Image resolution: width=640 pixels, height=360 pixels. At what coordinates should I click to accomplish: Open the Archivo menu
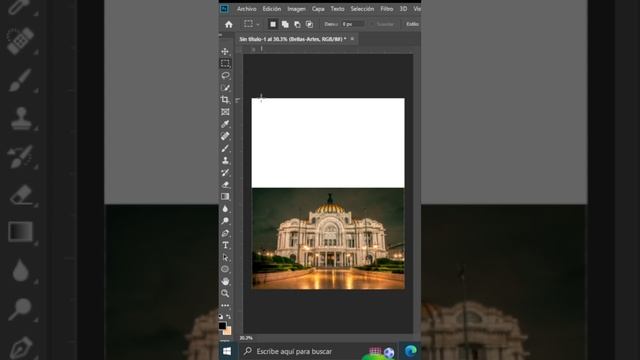coord(247,9)
